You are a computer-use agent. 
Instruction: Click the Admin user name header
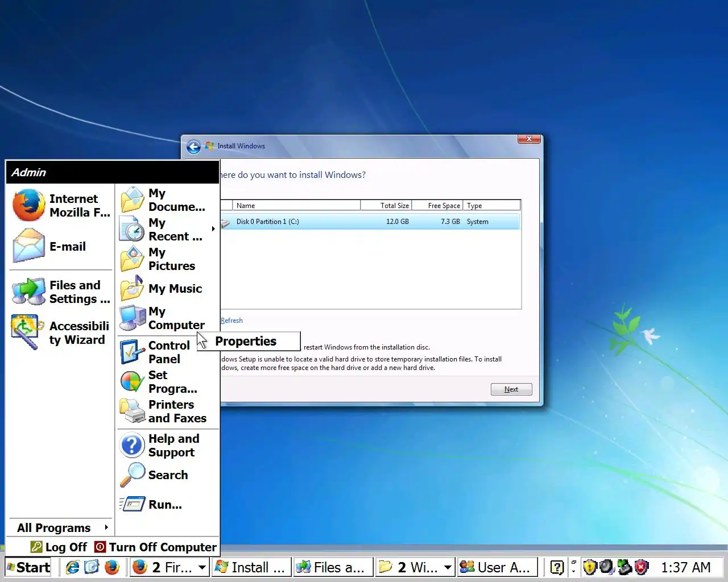28,172
